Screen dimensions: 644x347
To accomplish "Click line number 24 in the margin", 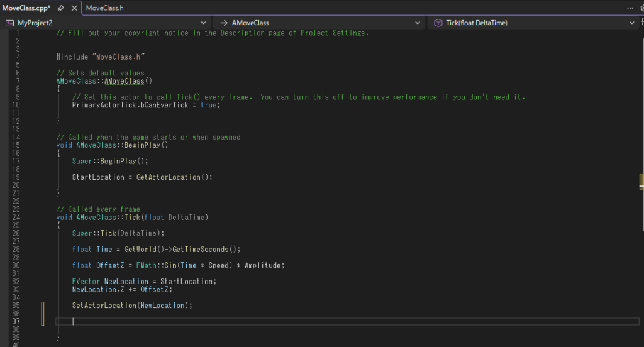I will 16,218.
